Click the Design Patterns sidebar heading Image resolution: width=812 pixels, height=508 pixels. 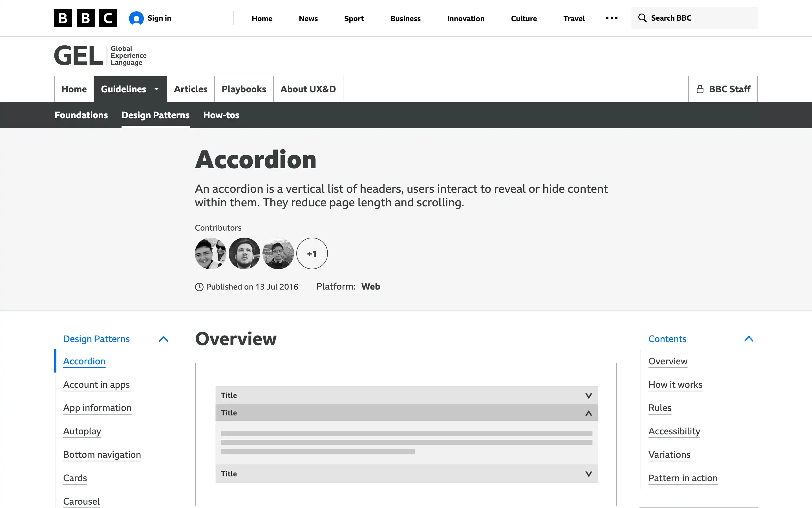[x=96, y=339]
